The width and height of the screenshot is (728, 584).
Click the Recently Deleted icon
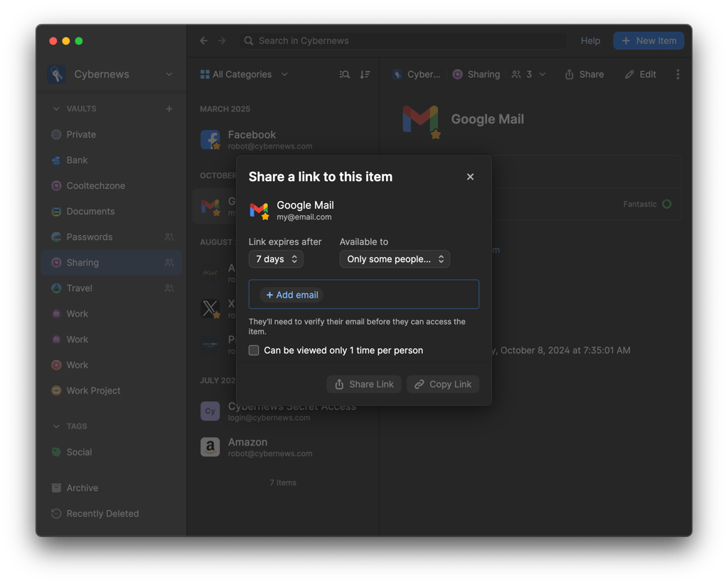point(56,514)
